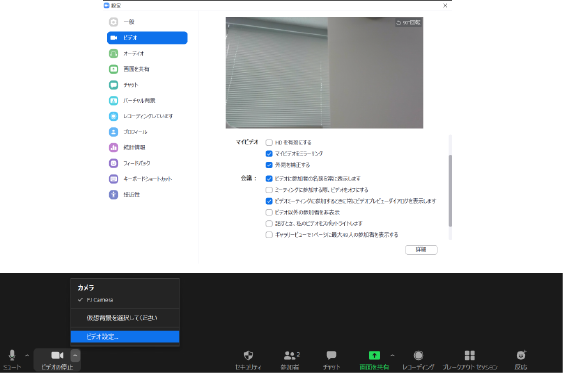Enable hide non-video participants (非表示) checkbox
563x373 pixels.
[269, 213]
